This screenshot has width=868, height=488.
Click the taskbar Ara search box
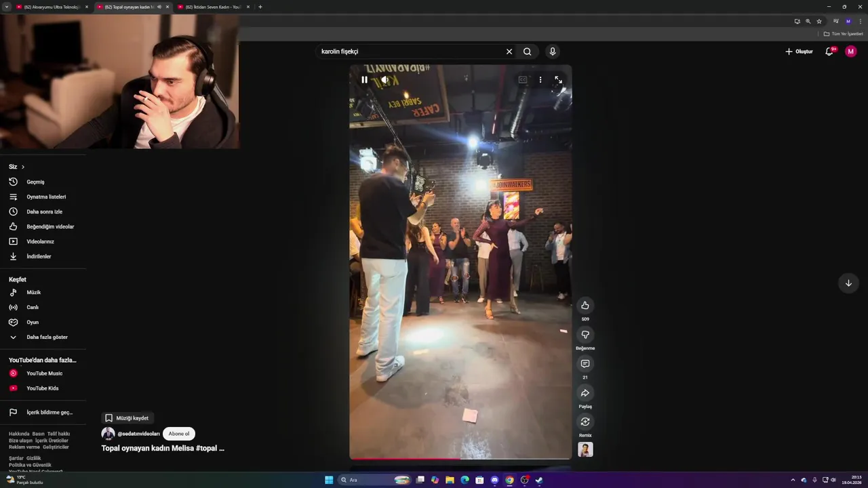tap(375, 480)
